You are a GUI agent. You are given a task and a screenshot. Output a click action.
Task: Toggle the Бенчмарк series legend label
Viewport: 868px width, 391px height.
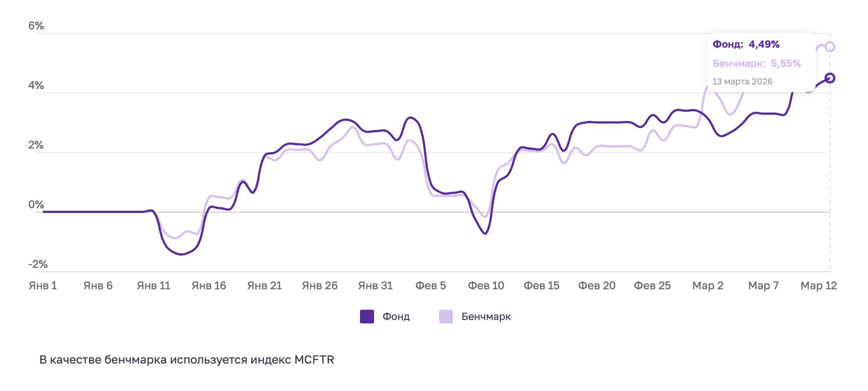pyautogui.click(x=486, y=317)
